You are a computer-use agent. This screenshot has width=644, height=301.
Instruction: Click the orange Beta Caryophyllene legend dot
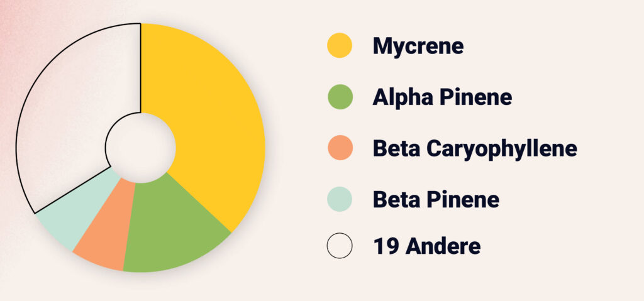[340, 148]
